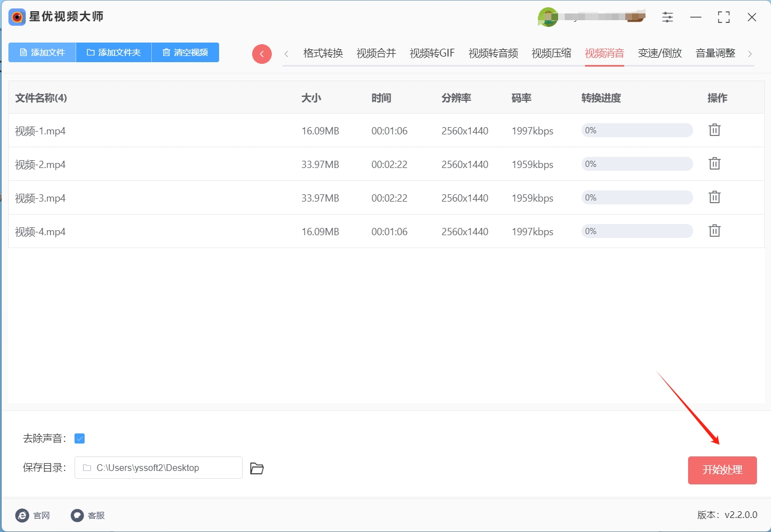Click the save directory path field
The width and height of the screenshot is (771, 532).
(159, 468)
